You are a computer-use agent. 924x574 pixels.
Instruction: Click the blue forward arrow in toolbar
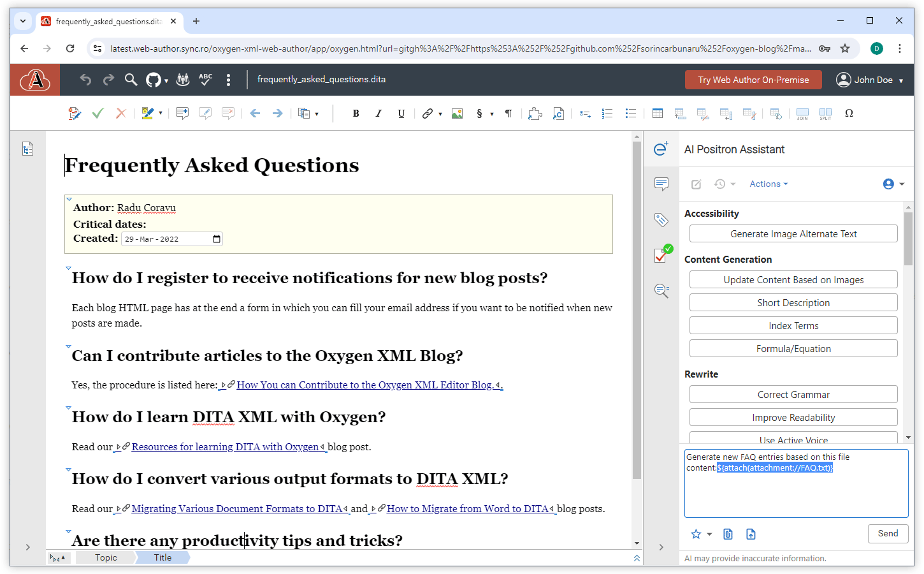coord(277,114)
